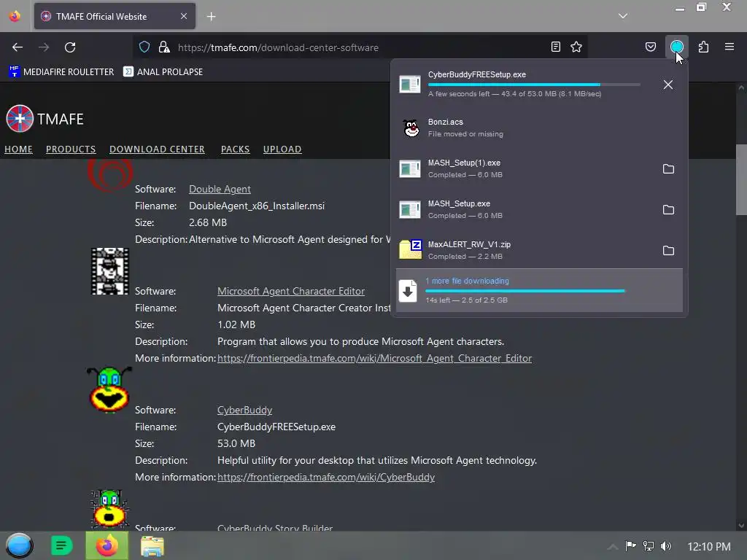Click the Firefox icon beside the tab strip
The height and width of the screenshot is (560, 747).
[x=15, y=16]
